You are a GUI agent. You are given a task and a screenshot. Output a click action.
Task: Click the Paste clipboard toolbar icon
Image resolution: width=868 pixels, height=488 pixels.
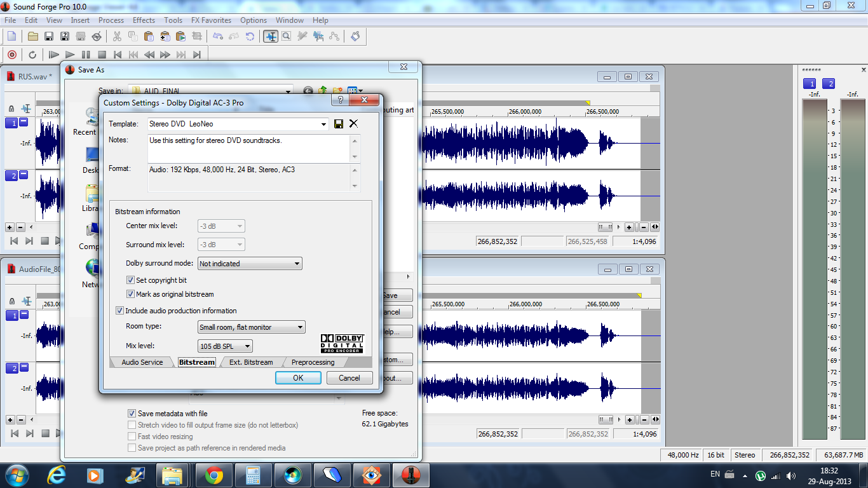click(149, 36)
